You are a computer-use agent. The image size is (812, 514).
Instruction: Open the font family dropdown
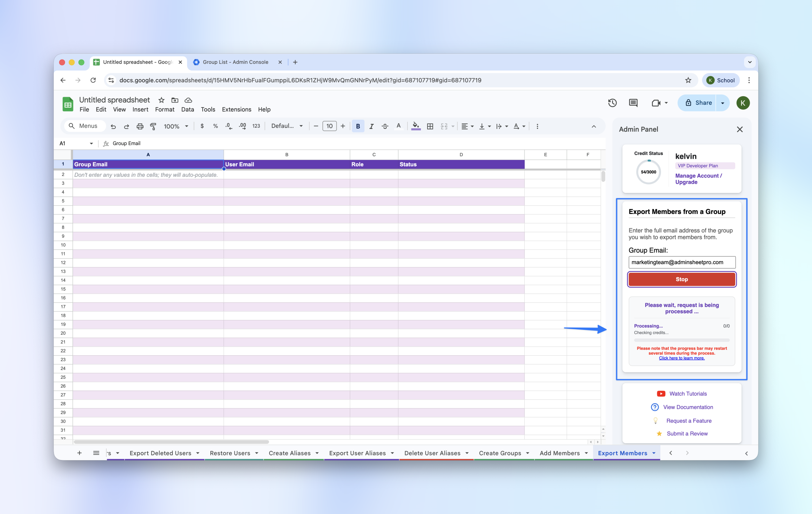click(x=287, y=126)
